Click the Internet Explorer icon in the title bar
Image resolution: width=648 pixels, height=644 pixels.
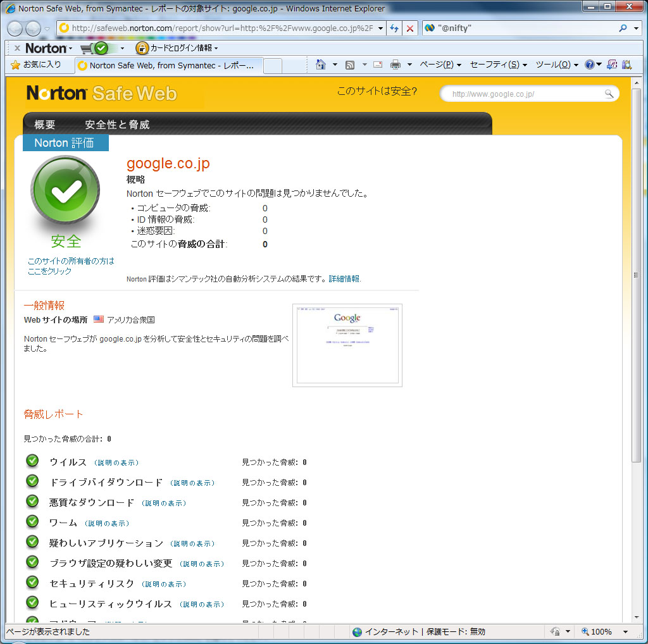(11, 8)
